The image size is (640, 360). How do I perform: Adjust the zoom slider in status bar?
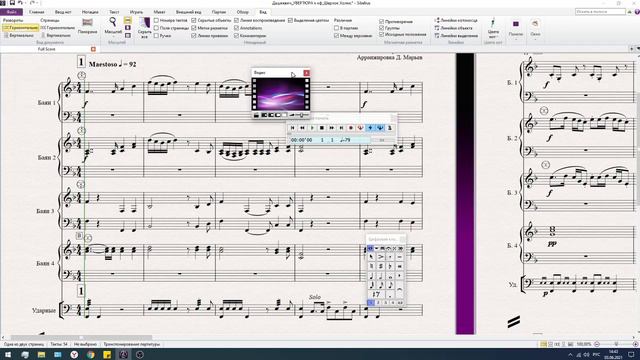click(616, 344)
